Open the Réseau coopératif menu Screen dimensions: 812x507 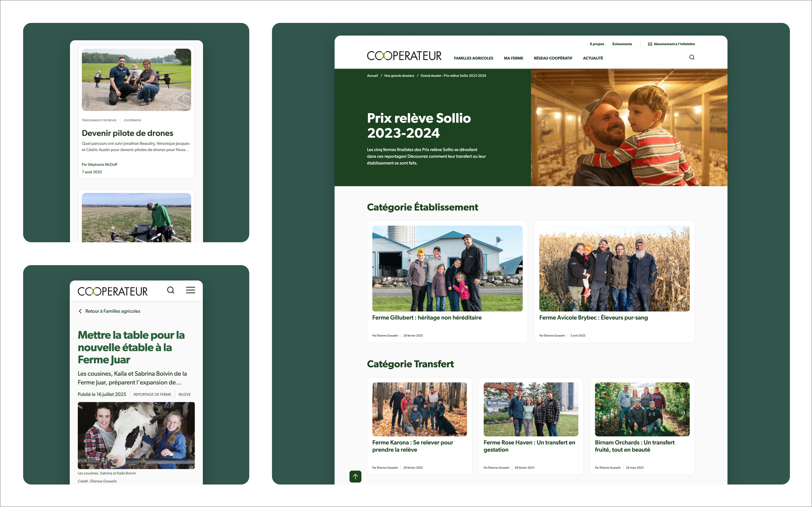[553, 58]
